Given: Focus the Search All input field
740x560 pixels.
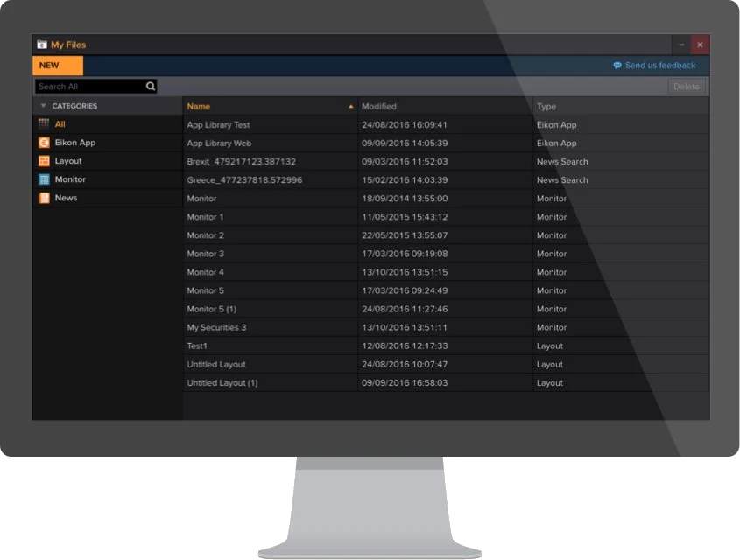Looking at the screenshot, I should [95, 87].
